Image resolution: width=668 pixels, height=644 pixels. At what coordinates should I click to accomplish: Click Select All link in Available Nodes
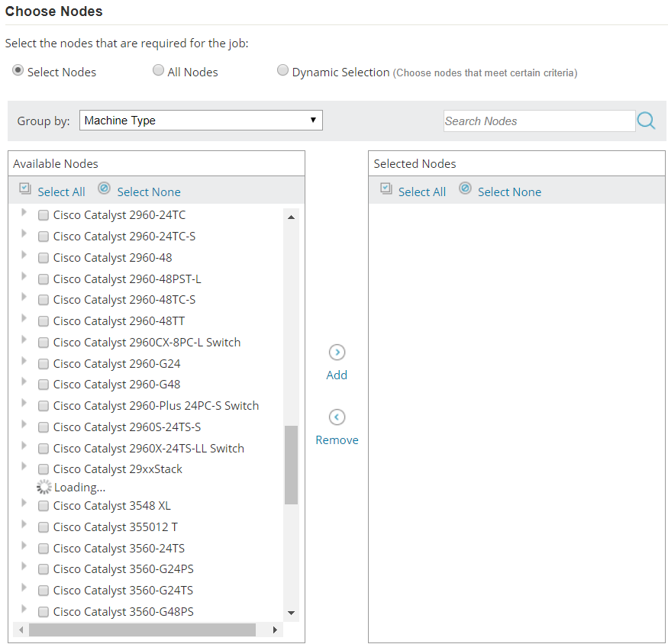[61, 192]
